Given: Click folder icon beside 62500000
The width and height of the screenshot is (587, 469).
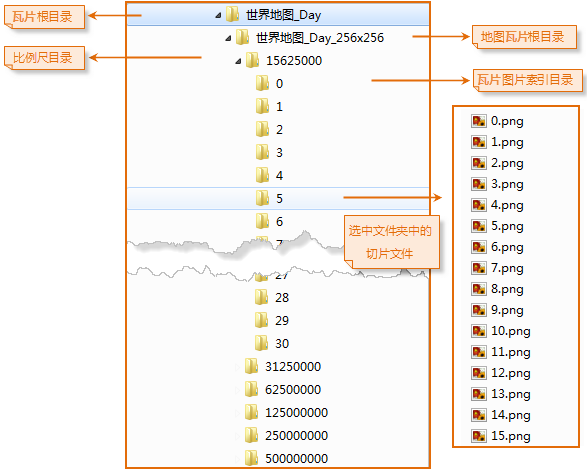Looking at the screenshot, I should [x=251, y=389].
